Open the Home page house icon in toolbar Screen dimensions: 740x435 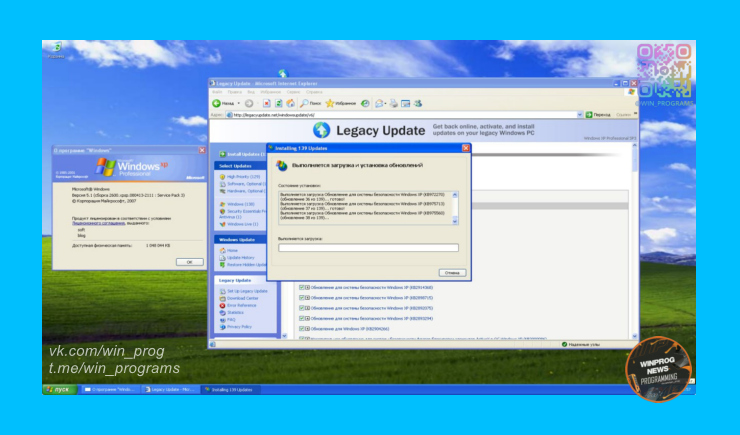291,103
